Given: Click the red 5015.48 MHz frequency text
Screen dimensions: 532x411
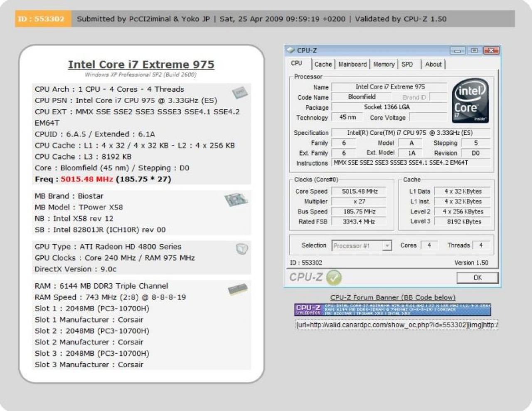Looking at the screenshot, I should point(87,179).
